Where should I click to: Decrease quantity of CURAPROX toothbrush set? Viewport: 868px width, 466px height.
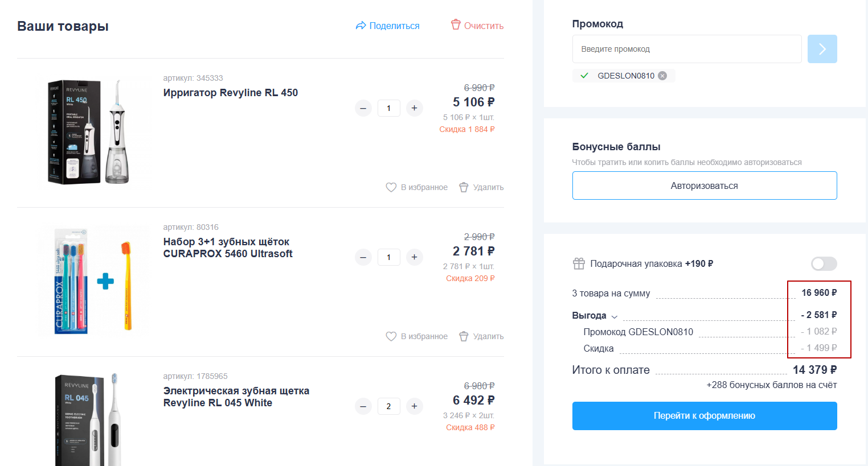click(363, 257)
